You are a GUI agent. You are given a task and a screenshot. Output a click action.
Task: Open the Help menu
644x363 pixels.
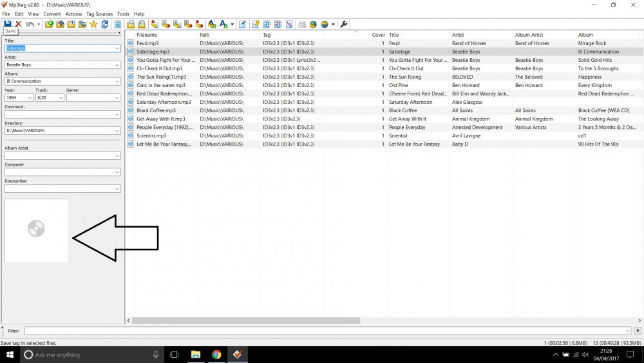pos(139,14)
